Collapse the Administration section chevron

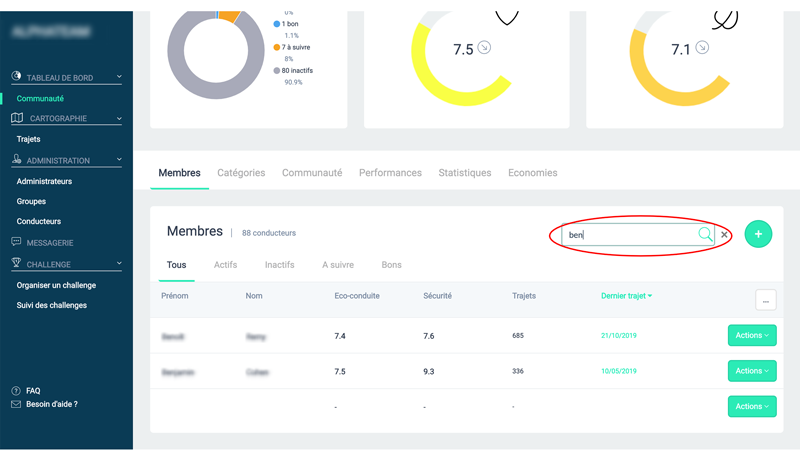119,160
